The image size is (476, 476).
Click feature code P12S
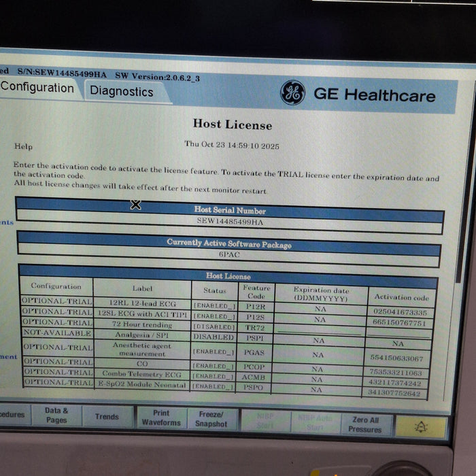pyautogui.click(x=255, y=318)
